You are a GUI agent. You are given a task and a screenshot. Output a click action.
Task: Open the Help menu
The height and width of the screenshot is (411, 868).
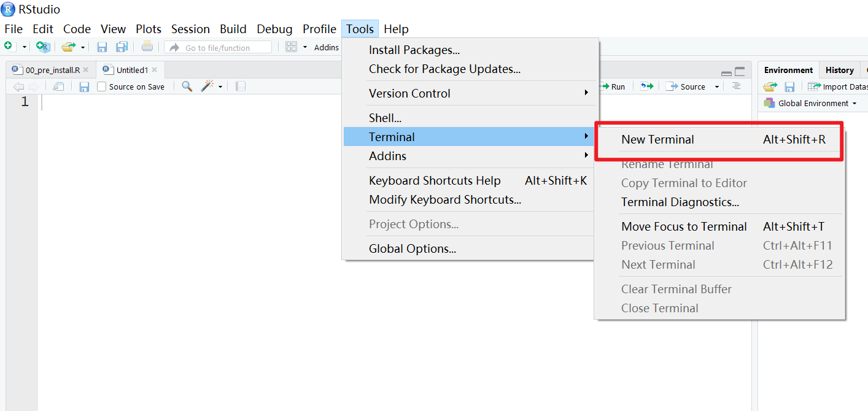pyautogui.click(x=396, y=29)
